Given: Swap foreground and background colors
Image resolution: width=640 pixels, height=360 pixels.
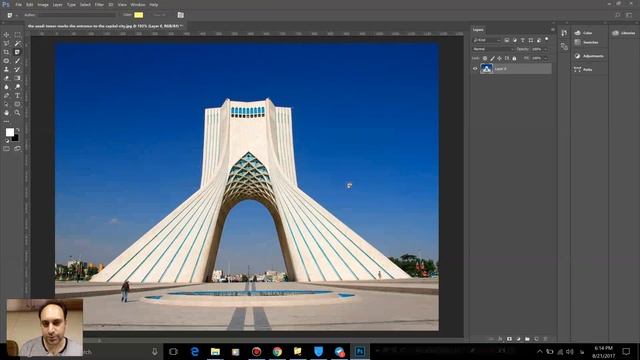Looking at the screenshot, I should (x=17, y=130).
